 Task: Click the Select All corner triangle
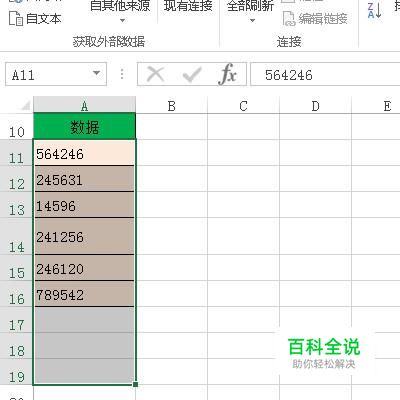[x=25, y=106]
